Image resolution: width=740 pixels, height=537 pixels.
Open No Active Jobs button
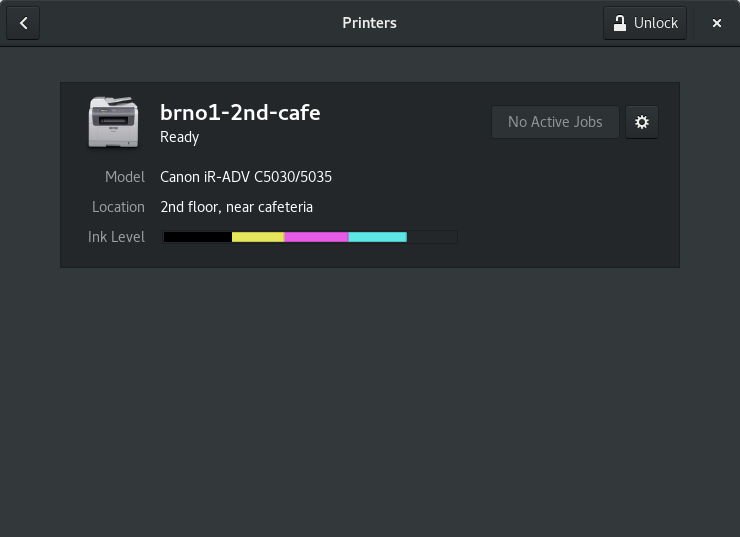(555, 122)
